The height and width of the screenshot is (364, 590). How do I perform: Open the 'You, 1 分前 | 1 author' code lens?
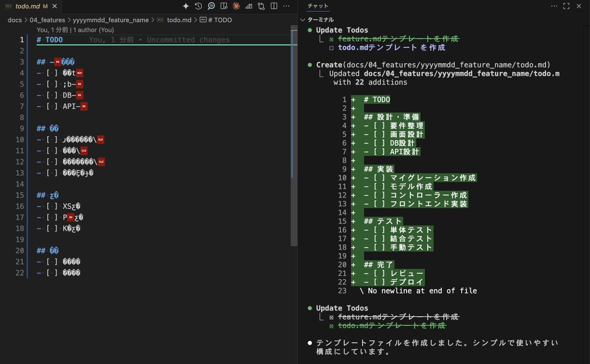75,30
